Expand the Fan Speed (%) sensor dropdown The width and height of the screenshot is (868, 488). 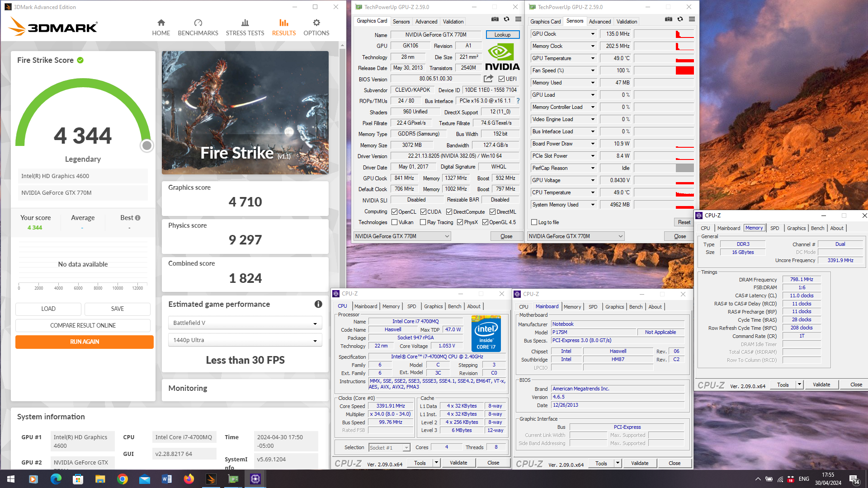pyautogui.click(x=593, y=70)
